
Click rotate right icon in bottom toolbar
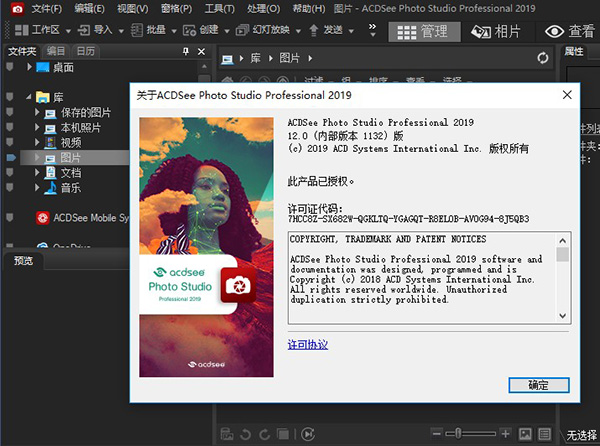(264, 434)
